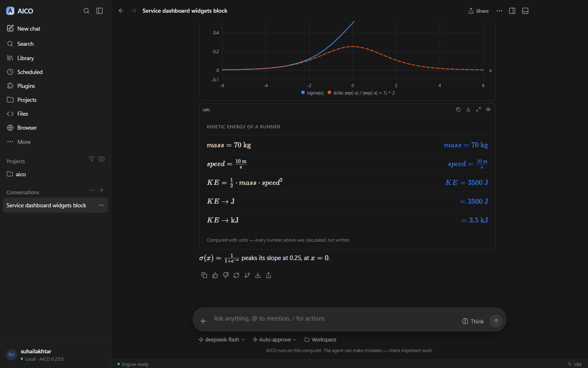Open options for Service dashboard widgets block conversation
The height and width of the screenshot is (368, 588).
[x=101, y=205]
